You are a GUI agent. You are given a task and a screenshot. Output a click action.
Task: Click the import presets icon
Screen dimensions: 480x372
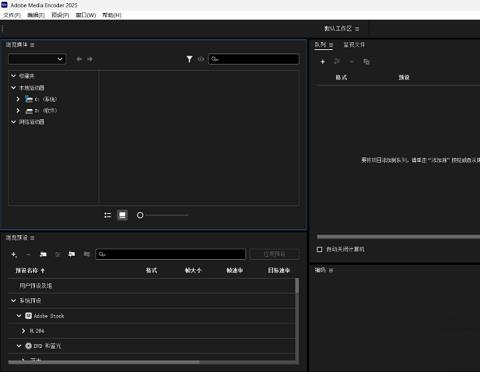(x=72, y=254)
